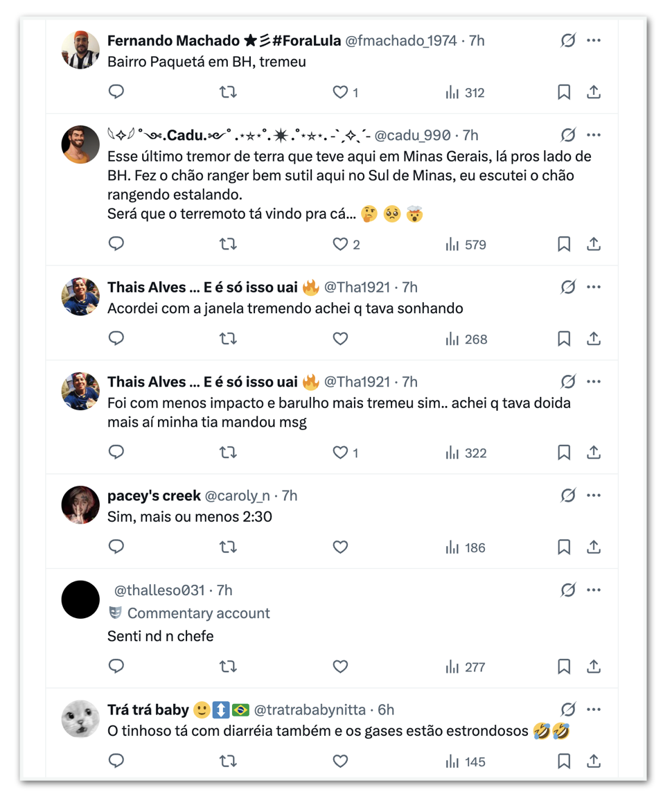Open the @caroly_n profile link
Image resolution: width=672 pixels, height=801 pixels.
(x=238, y=495)
